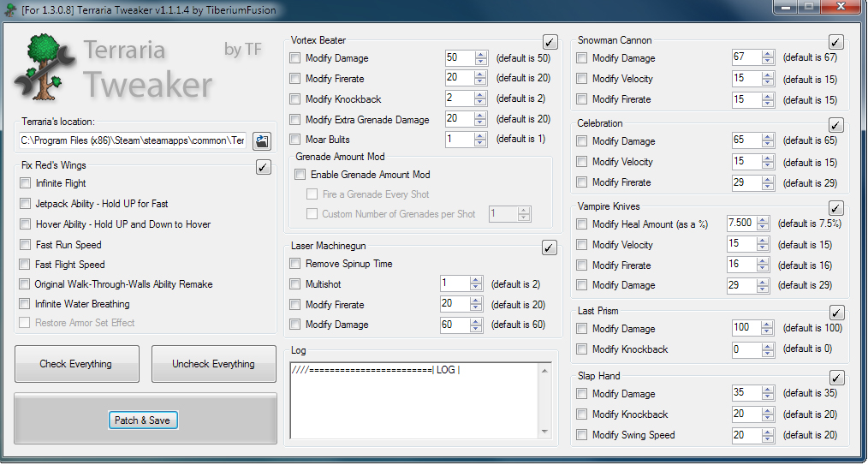Image resolution: width=868 pixels, height=465 pixels.
Task: Click Vampire Knives velocity value field
Action: pyautogui.click(x=742, y=244)
